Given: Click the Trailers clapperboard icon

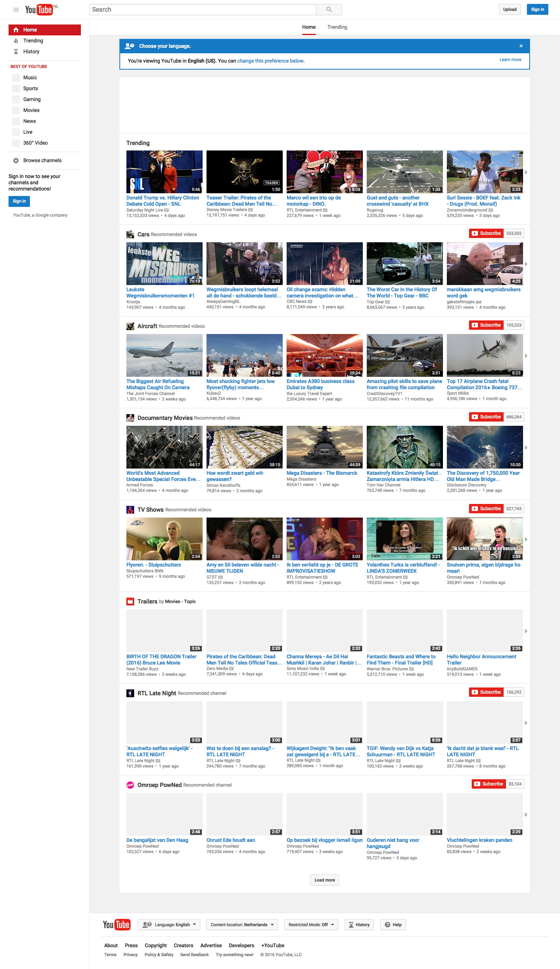Looking at the screenshot, I should tap(130, 602).
